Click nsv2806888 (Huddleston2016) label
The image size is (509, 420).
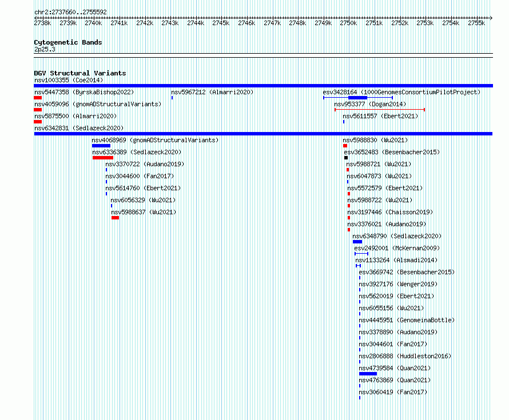click(x=405, y=356)
